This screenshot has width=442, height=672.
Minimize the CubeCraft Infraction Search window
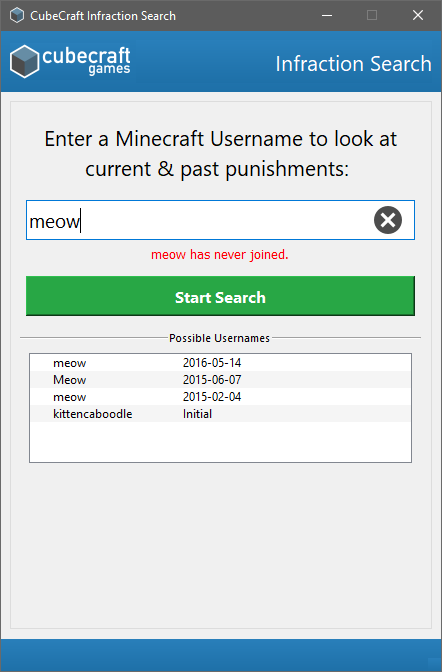(x=327, y=15)
